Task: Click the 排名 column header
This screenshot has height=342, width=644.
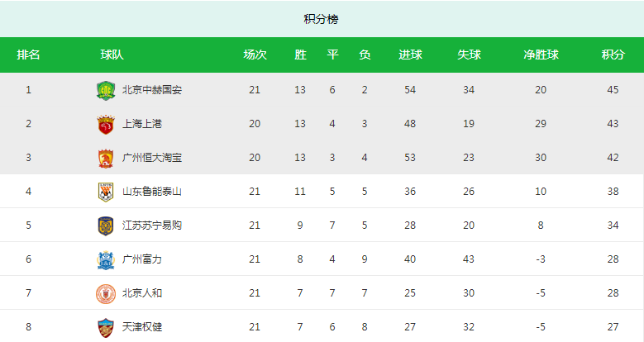Action: (28, 55)
